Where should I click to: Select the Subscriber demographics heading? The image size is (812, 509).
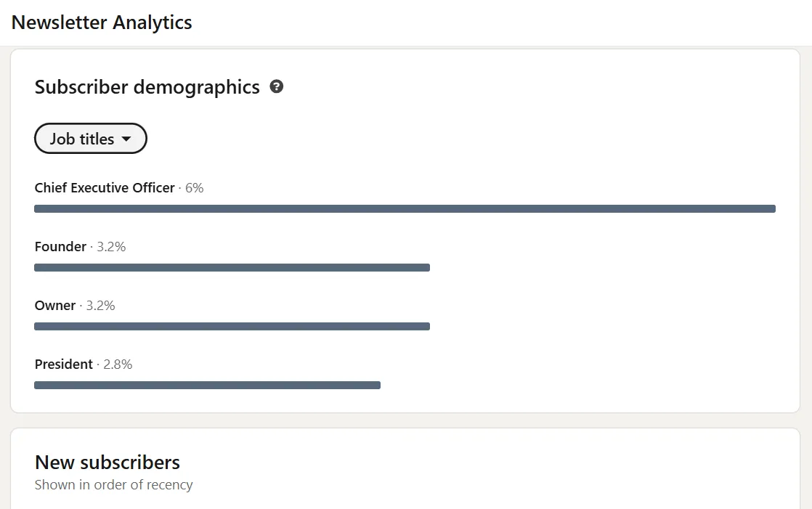(x=147, y=87)
